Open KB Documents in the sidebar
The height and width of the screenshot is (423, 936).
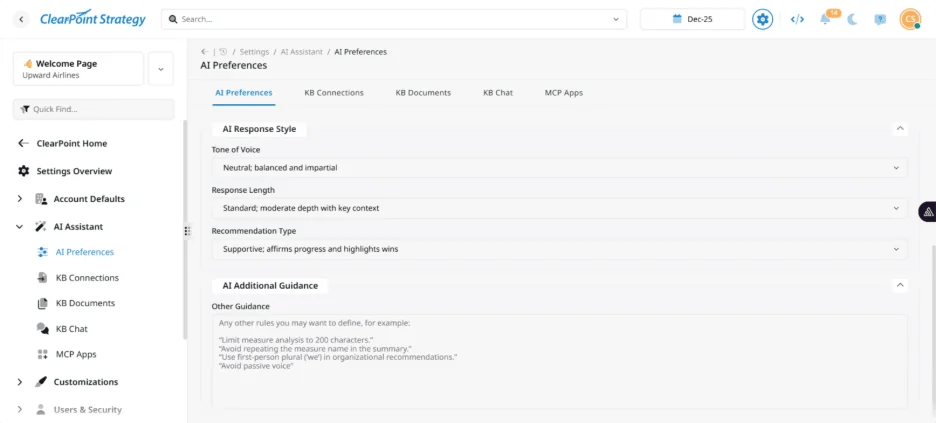85,303
